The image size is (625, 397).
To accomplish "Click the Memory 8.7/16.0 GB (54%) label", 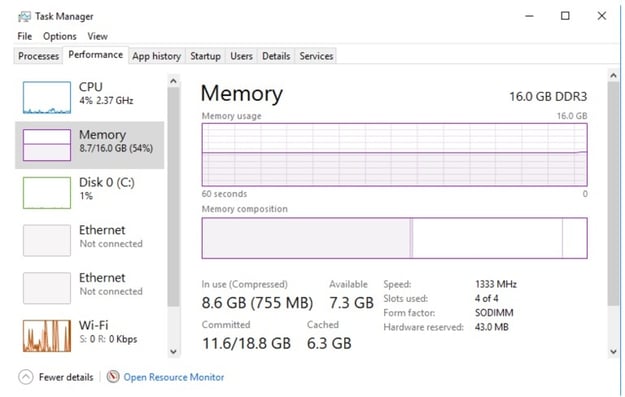I will [116, 141].
